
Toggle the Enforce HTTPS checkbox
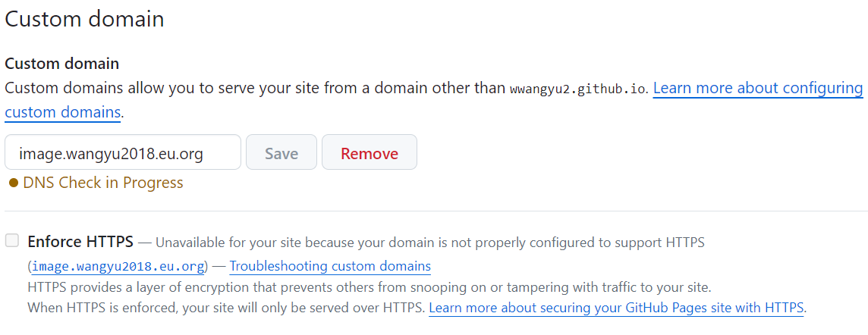point(11,240)
